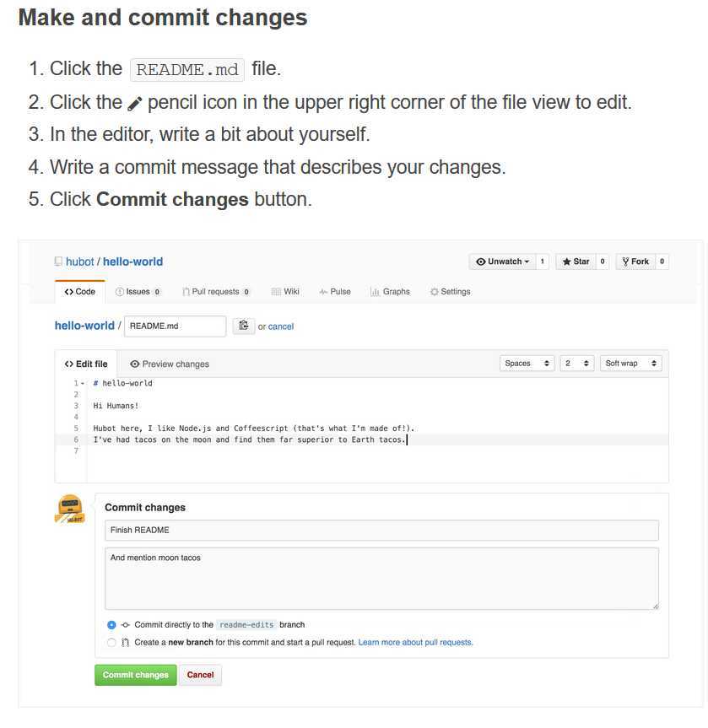Open the Wiki tab
Image resolution: width=708 pixels, height=728 pixels.
285,292
